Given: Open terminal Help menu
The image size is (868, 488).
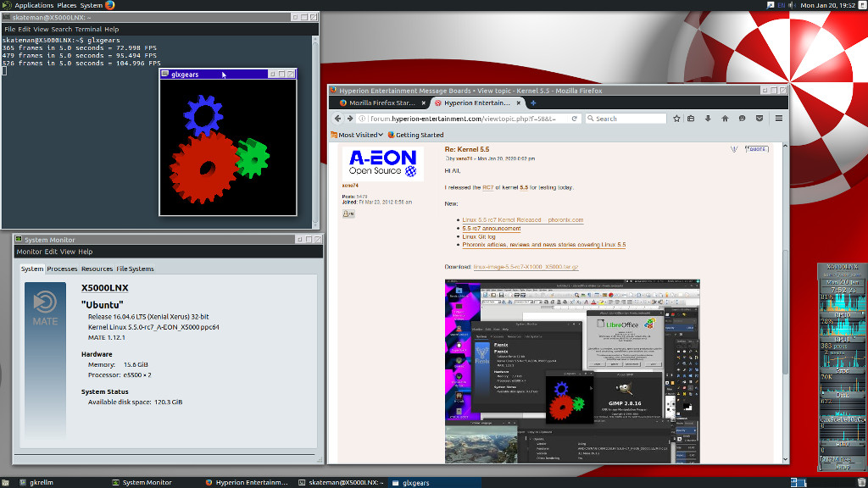Looking at the screenshot, I should coord(111,30).
